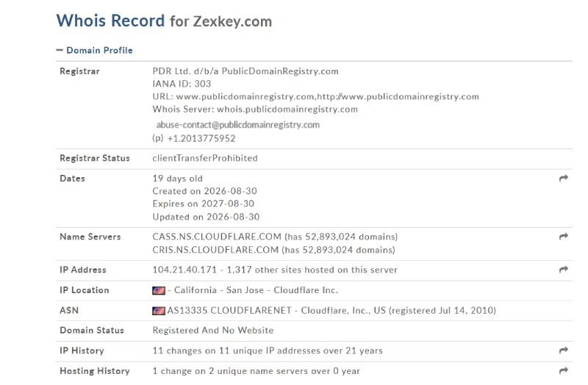Click Whois Server whois.publicdomainregistry.com
The image size is (588, 385).
pos(255,109)
